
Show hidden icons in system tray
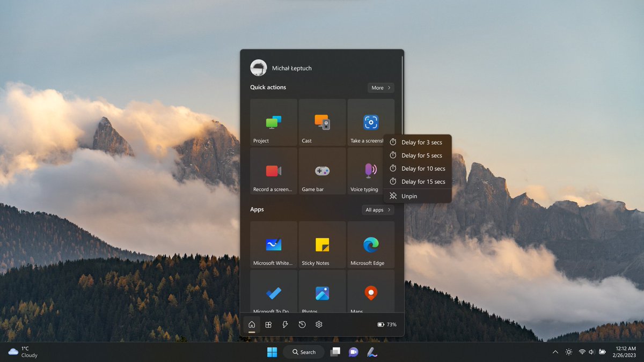coord(555,352)
